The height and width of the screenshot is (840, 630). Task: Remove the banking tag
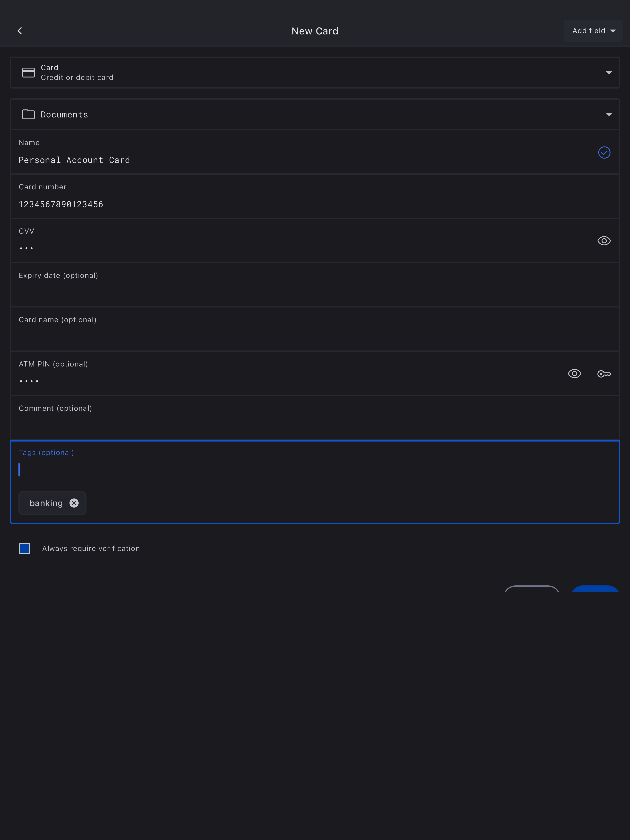click(x=74, y=503)
